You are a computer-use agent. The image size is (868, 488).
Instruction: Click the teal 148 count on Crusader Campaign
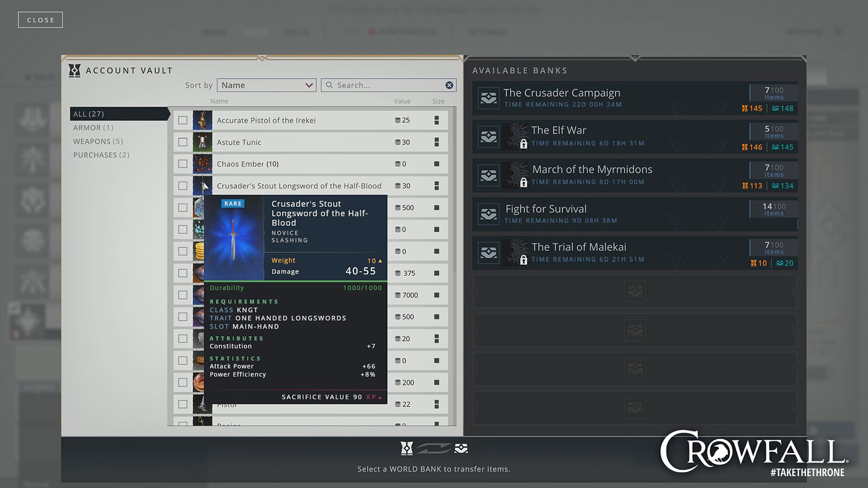(783, 108)
